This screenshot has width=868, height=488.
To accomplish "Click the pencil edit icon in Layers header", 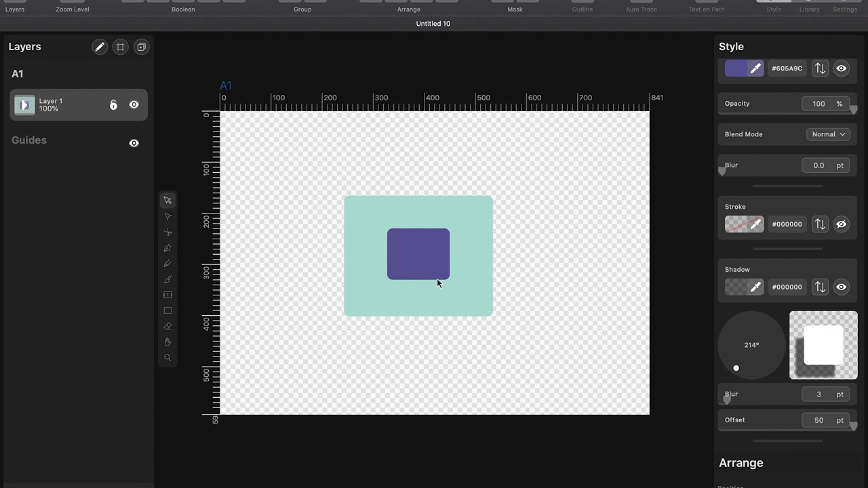I will [100, 47].
